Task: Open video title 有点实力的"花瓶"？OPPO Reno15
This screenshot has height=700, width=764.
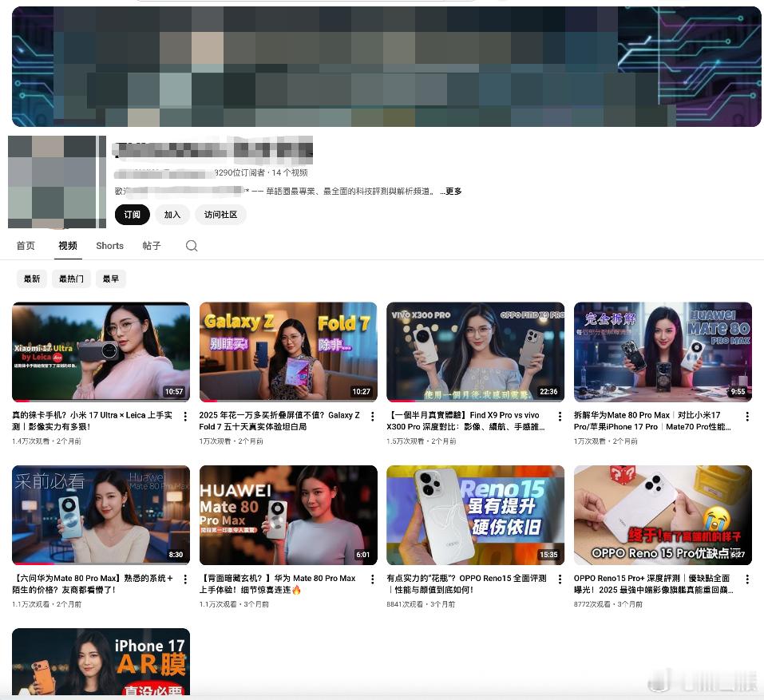Action: (x=467, y=584)
